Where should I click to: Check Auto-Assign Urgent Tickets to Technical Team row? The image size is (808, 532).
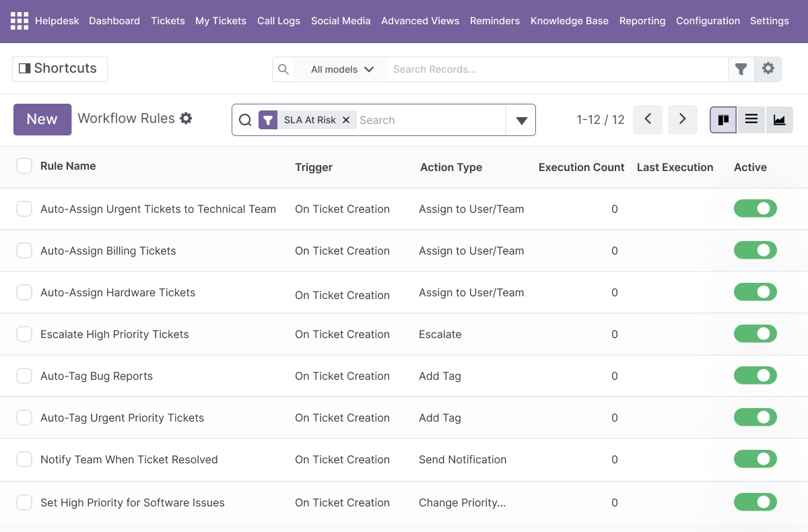pos(24,209)
